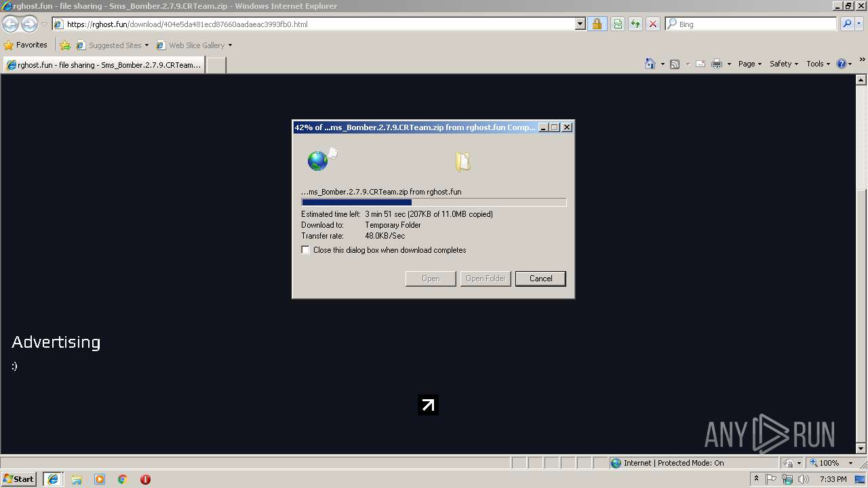868x488 pixels.
Task: Open the Favorites center
Action: 26,45
